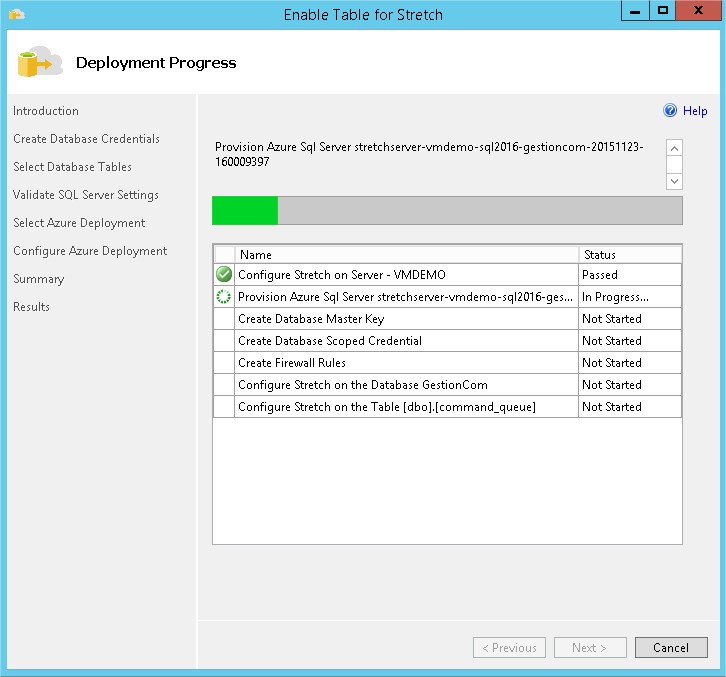The height and width of the screenshot is (677, 726).
Task: Click the Next button
Action: pos(590,647)
